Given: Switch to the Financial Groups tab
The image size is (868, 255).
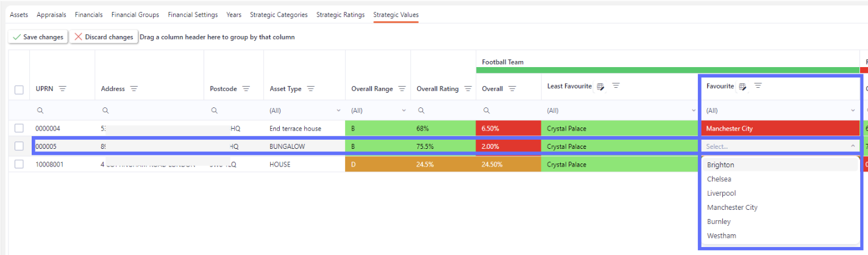Looking at the screenshot, I should 135,15.
